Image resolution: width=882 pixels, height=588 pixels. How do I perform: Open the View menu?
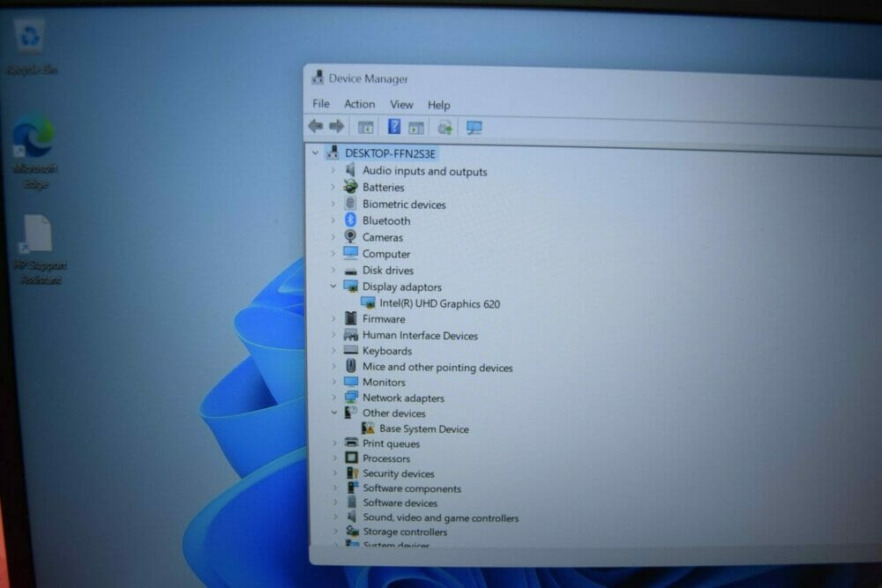point(401,105)
